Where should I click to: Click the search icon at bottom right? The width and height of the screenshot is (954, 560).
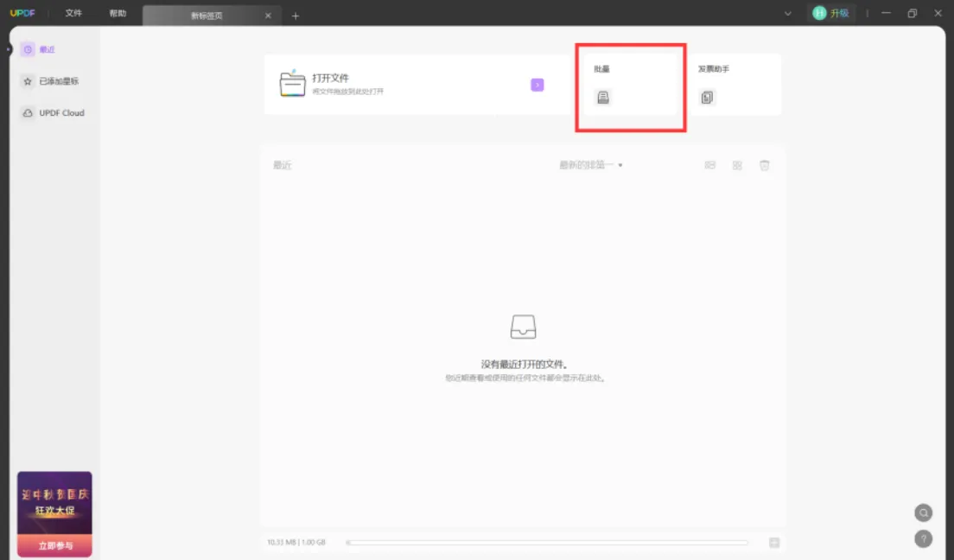pos(923,512)
